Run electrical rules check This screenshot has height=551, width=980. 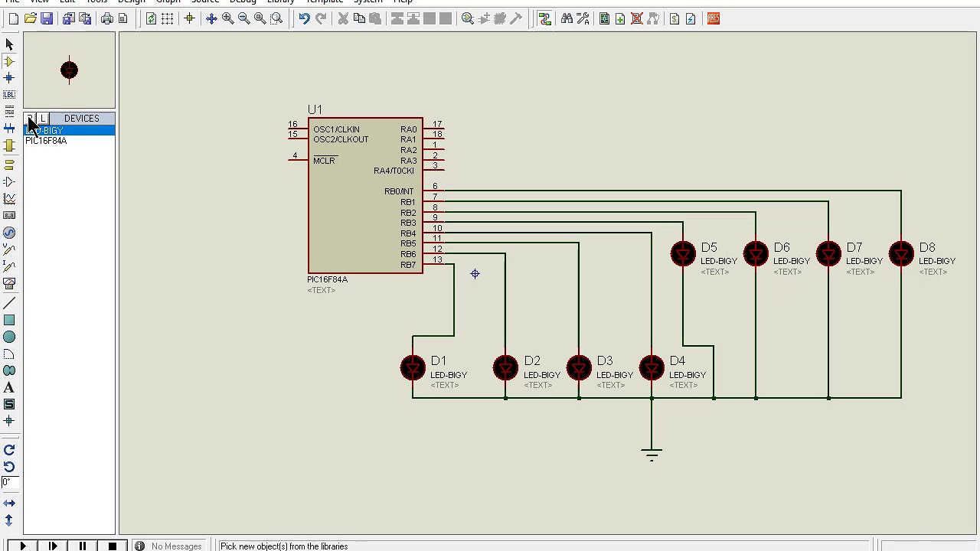click(691, 18)
